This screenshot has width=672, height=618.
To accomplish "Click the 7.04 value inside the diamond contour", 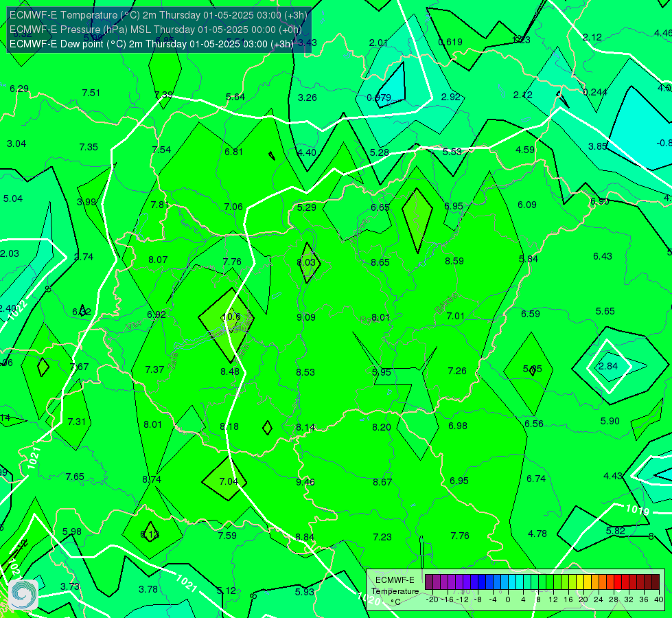I will click(229, 481).
